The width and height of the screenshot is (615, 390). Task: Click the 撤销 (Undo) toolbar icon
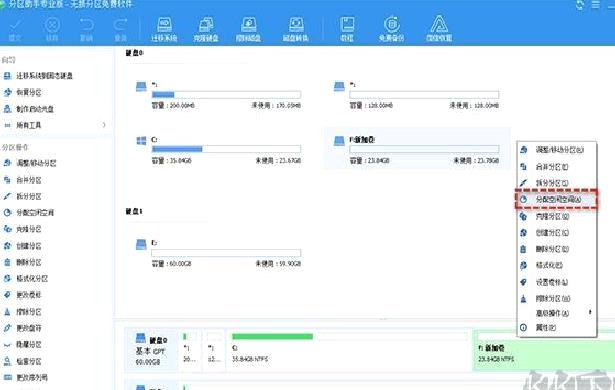(x=86, y=29)
